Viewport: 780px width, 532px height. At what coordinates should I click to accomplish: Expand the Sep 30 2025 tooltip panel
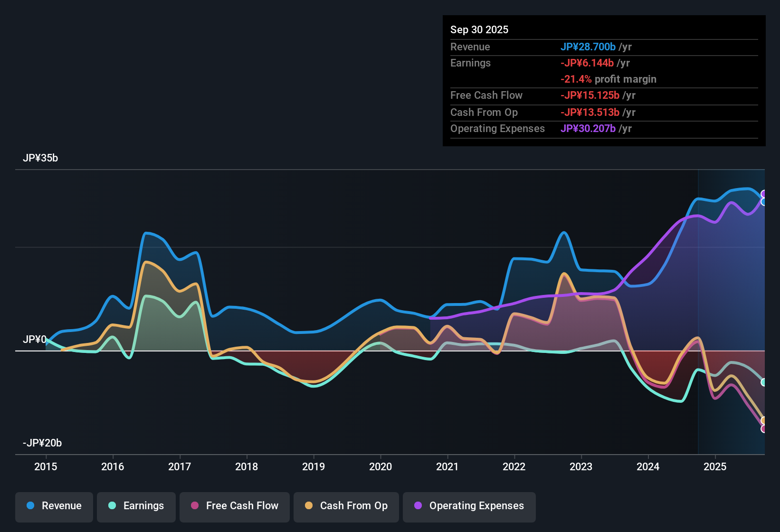coord(603,81)
